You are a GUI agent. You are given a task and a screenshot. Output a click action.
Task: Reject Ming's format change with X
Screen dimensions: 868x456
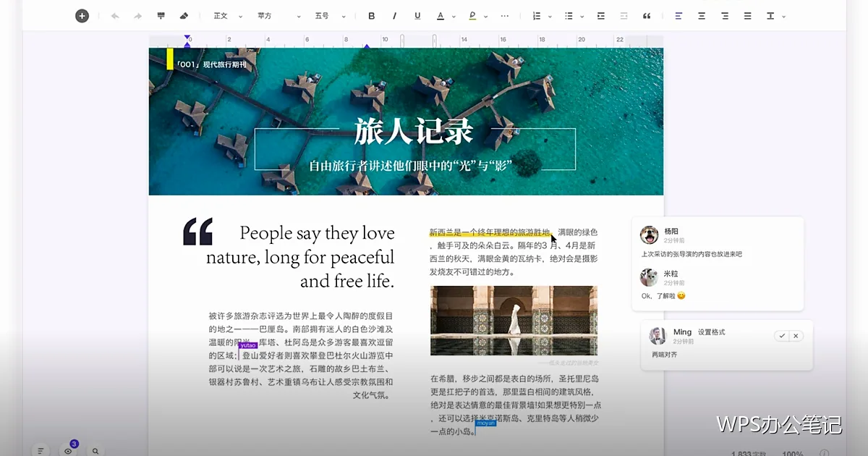pyautogui.click(x=796, y=336)
